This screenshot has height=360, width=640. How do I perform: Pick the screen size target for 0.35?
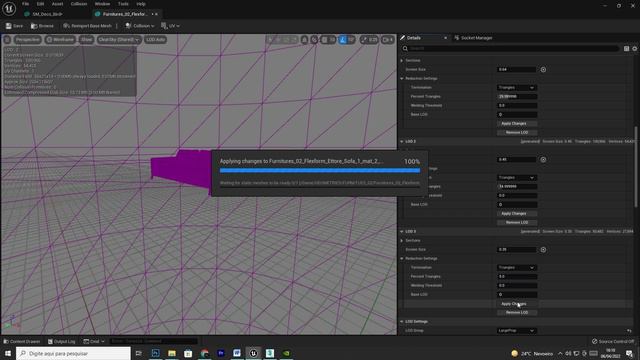pyautogui.click(x=543, y=249)
